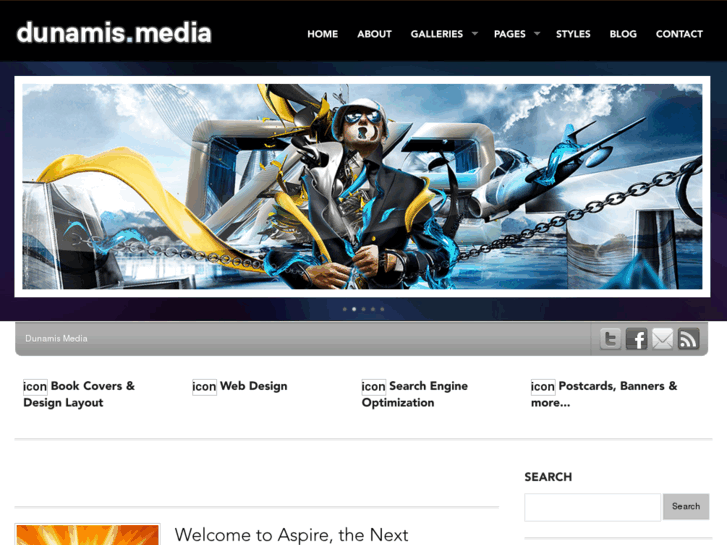The image size is (727, 545).
Task: Select the first slideshow dot
Action: click(344, 309)
